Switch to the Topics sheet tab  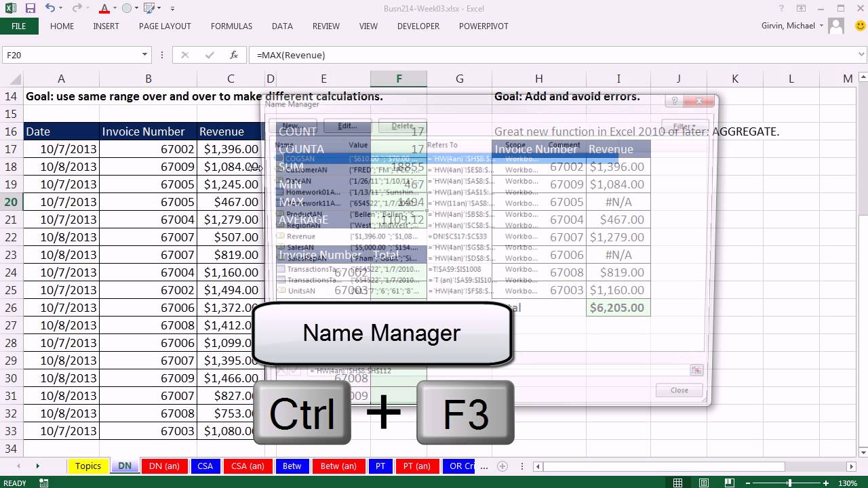88,466
